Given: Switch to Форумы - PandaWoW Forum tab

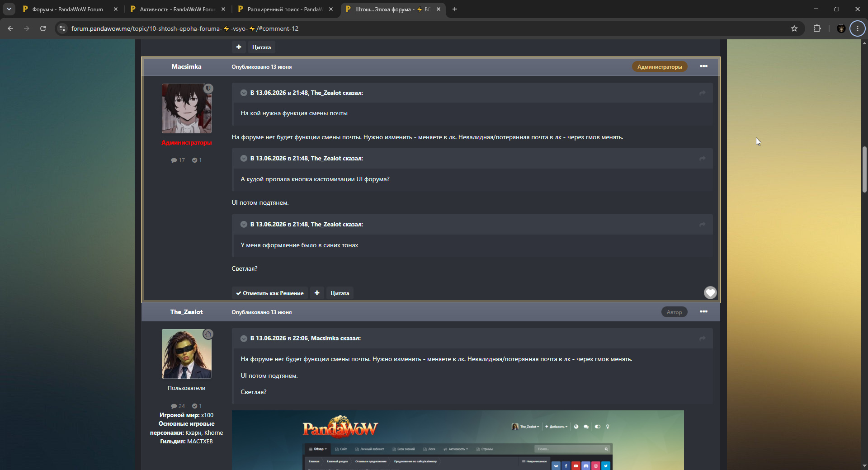Looking at the screenshot, I should 68,9.
